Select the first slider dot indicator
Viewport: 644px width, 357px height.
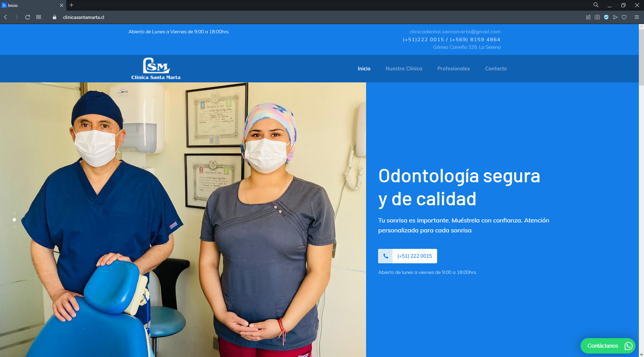(x=14, y=213)
